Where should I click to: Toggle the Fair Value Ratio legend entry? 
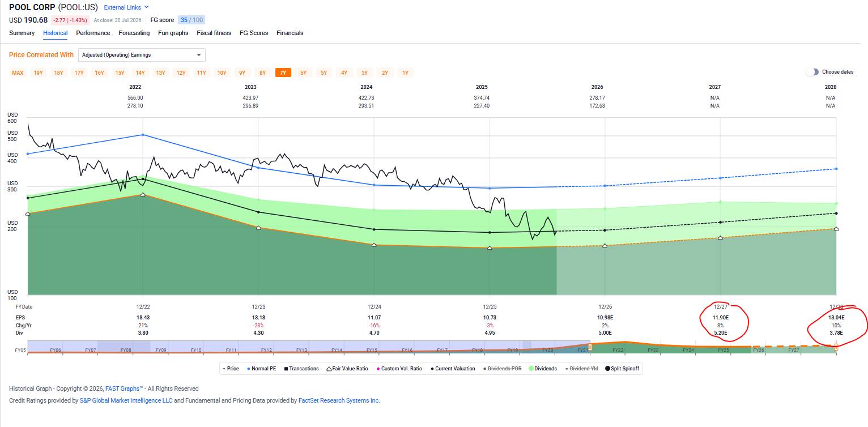pos(347,369)
